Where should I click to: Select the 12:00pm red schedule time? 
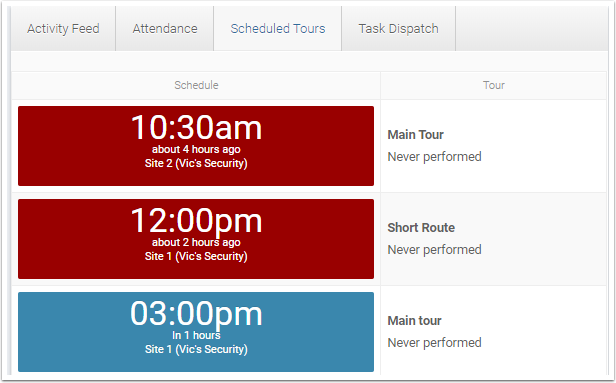196,221
